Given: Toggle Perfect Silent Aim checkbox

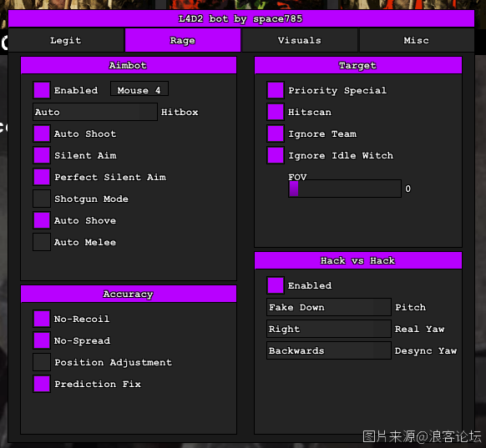Looking at the screenshot, I should pyautogui.click(x=42, y=177).
